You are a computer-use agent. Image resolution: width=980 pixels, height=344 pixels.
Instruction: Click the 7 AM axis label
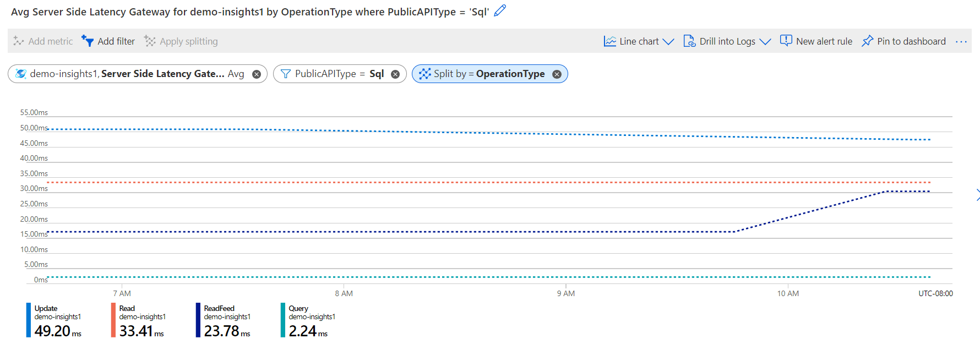pos(122,293)
